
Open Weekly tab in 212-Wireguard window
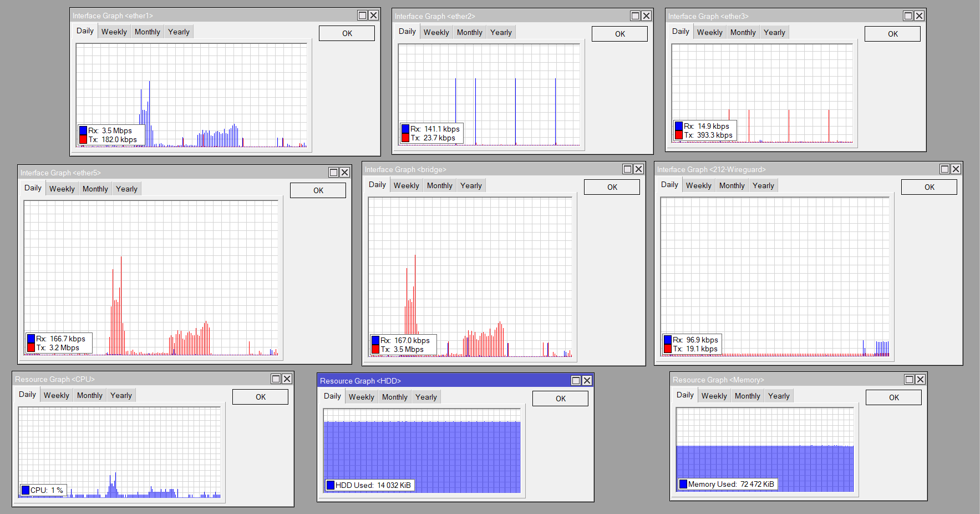[699, 185]
